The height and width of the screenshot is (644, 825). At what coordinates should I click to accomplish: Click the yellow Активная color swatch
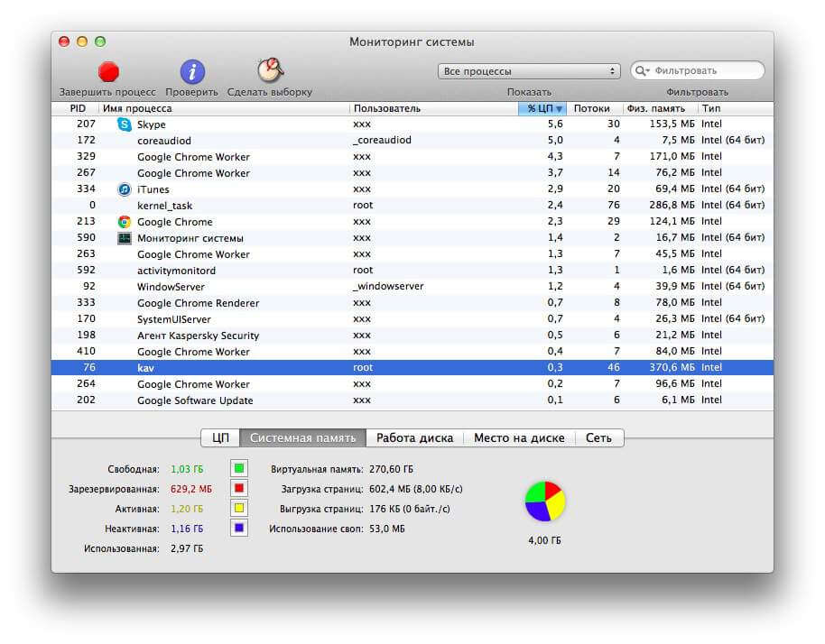[239, 509]
